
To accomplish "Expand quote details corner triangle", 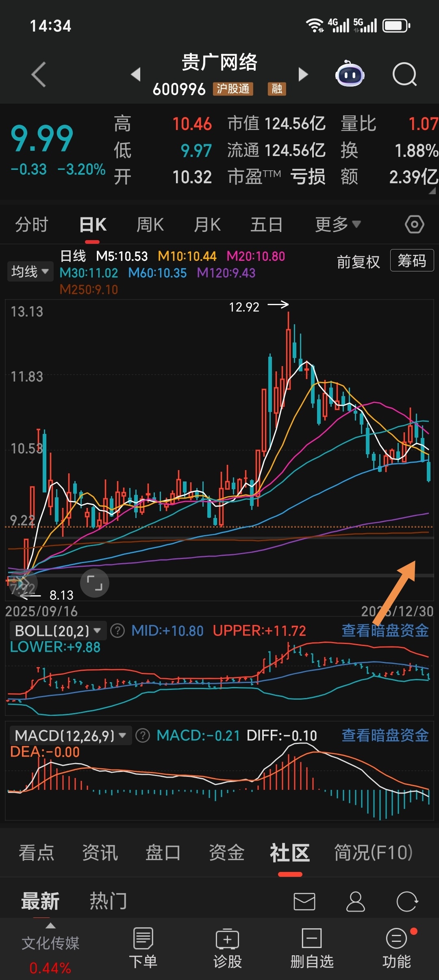I will point(432,191).
